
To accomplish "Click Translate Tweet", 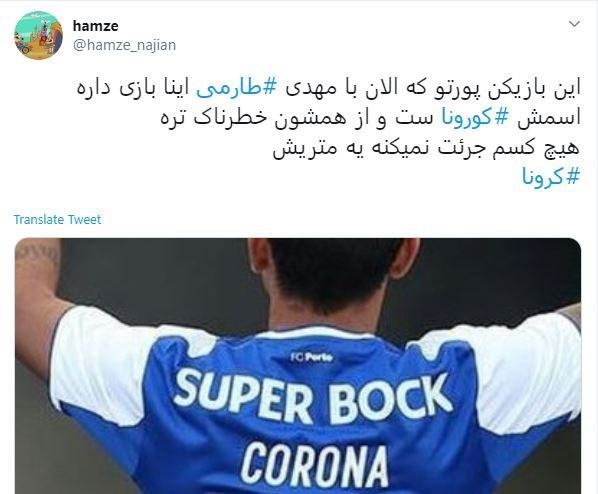I will [57, 219].
